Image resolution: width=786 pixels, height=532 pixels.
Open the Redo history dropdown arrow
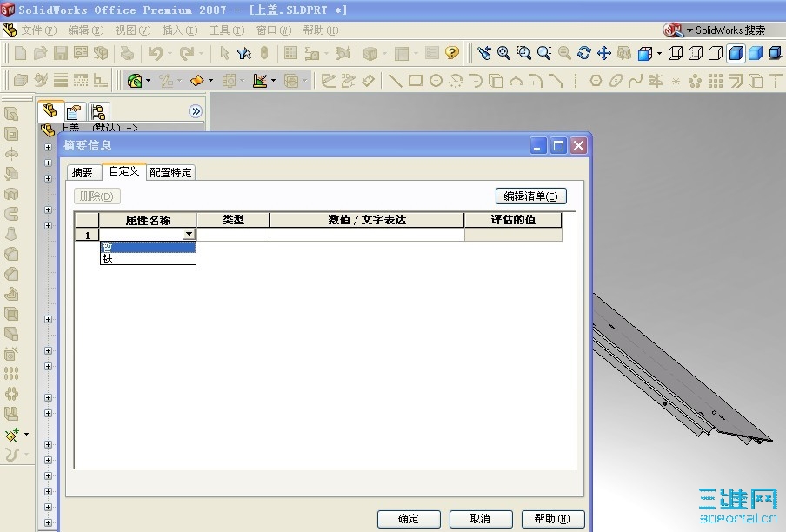[201, 53]
